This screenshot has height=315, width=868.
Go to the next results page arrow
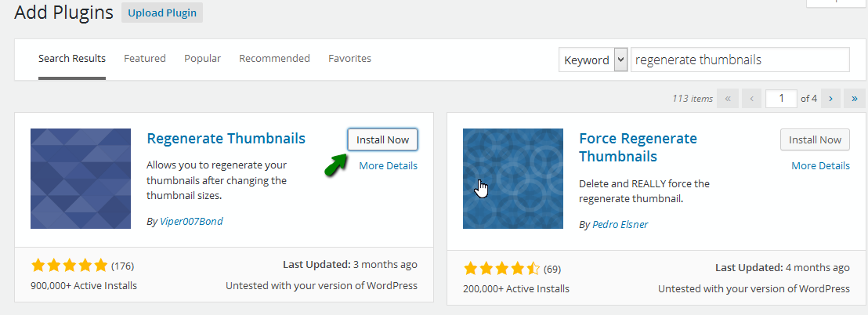[830, 99]
